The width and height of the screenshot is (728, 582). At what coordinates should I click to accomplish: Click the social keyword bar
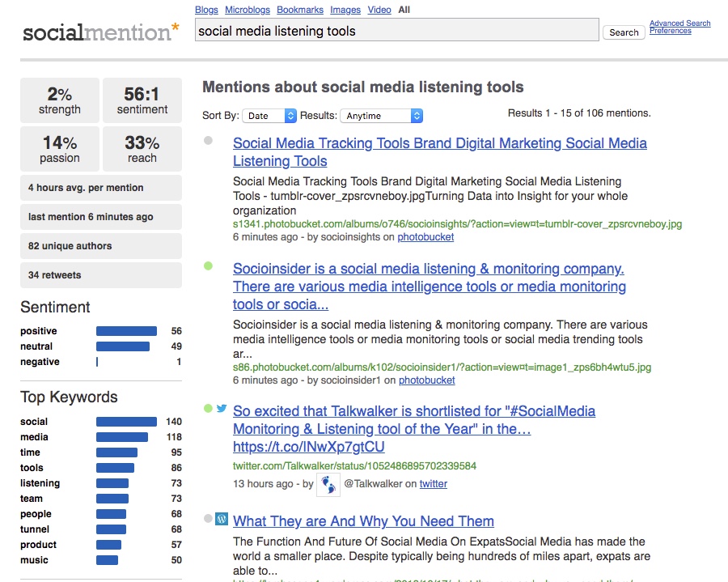tap(126, 421)
